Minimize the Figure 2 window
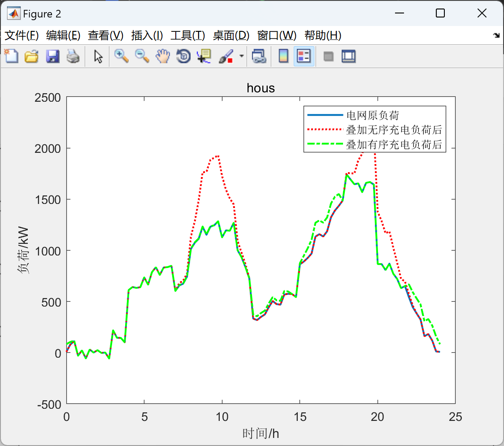The width and height of the screenshot is (504, 446). (x=399, y=13)
